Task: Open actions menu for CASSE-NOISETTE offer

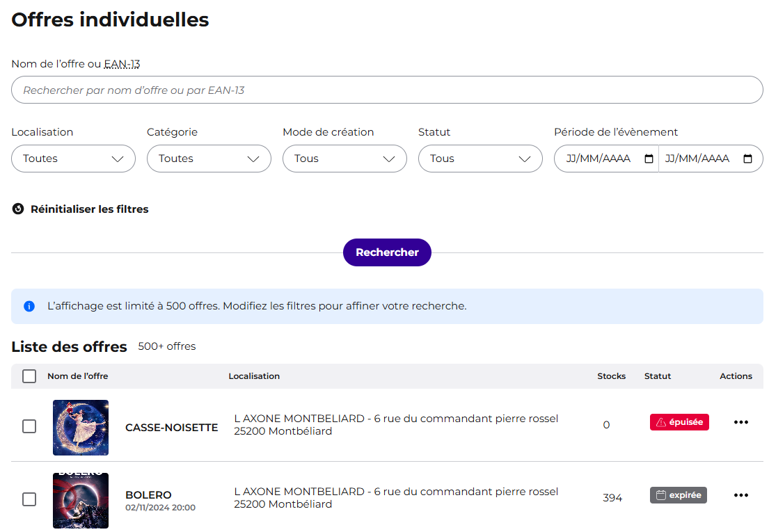Action: pyautogui.click(x=740, y=422)
